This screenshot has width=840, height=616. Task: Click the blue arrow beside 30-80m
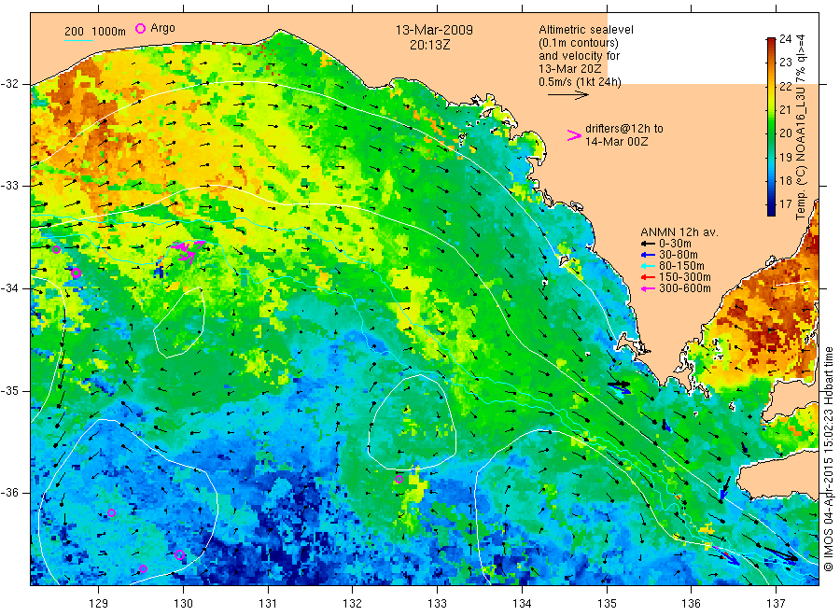[649, 255]
